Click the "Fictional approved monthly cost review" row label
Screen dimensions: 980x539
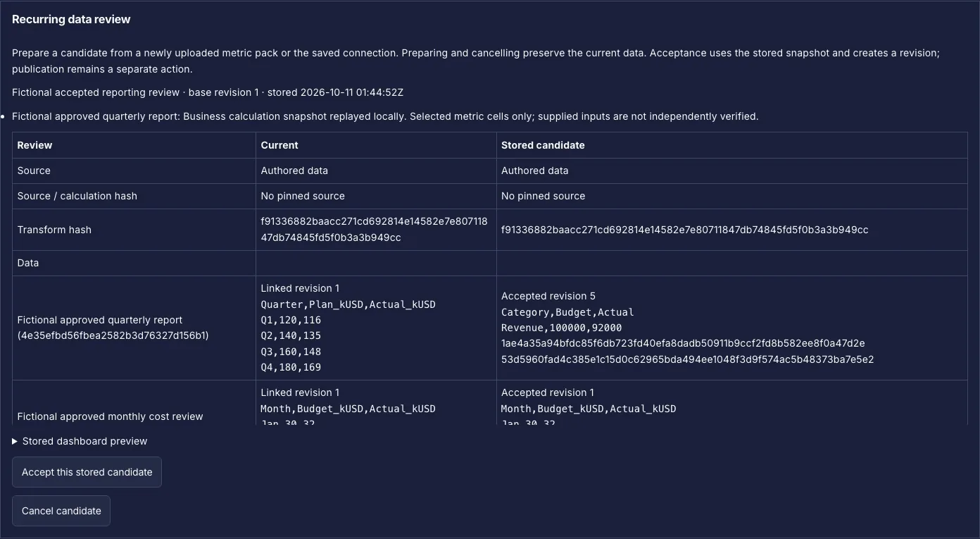(110, 416)
